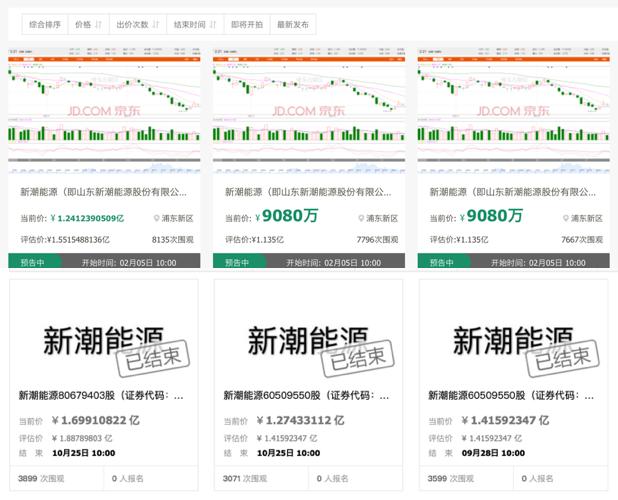Sort listings by 出价次数
The width and height of the screenshot is (618, 500).
pos(136,24)
